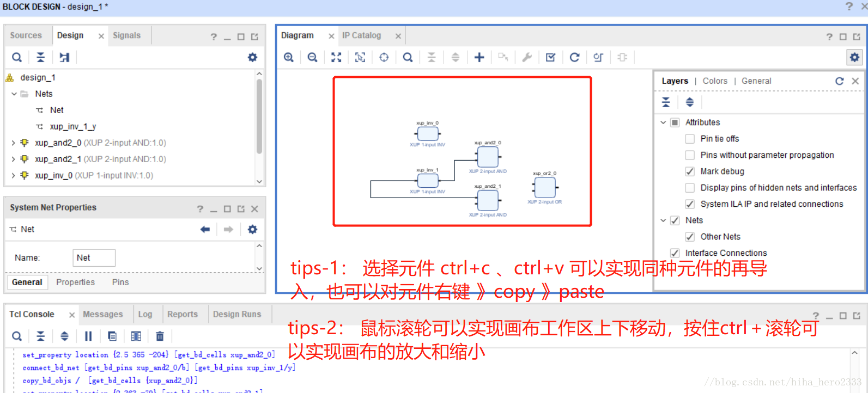
Task: Select the design_1 root item
Action: [38, 77]
